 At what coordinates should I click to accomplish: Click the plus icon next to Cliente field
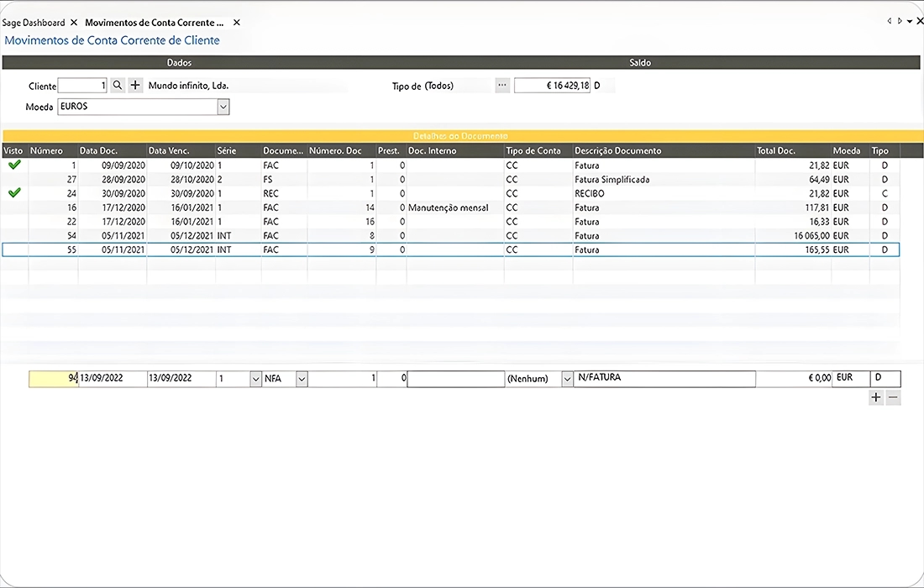point(135,86)
